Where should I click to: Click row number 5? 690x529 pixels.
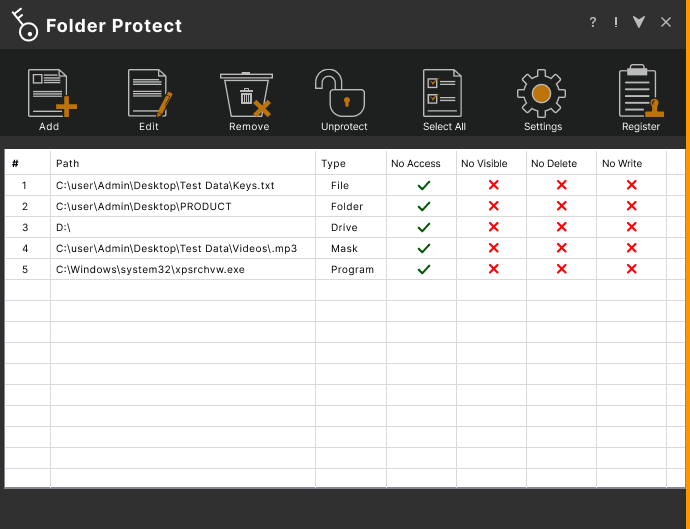25,270
